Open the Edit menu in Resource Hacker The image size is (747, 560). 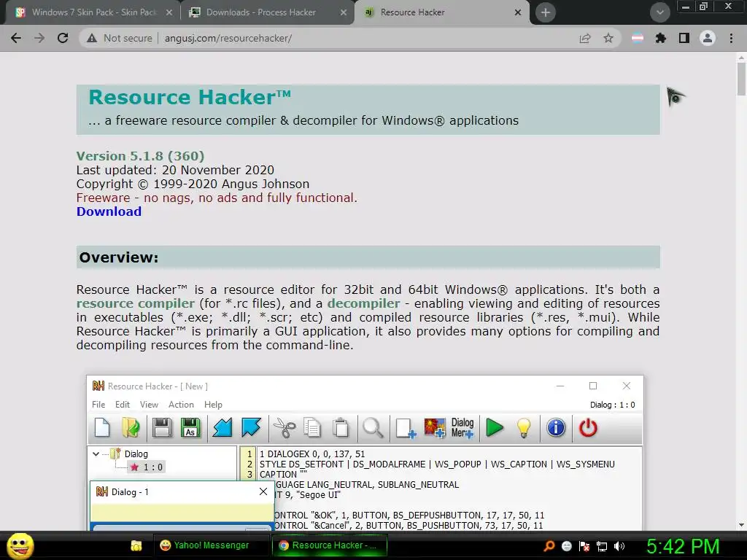coord(123,404)
